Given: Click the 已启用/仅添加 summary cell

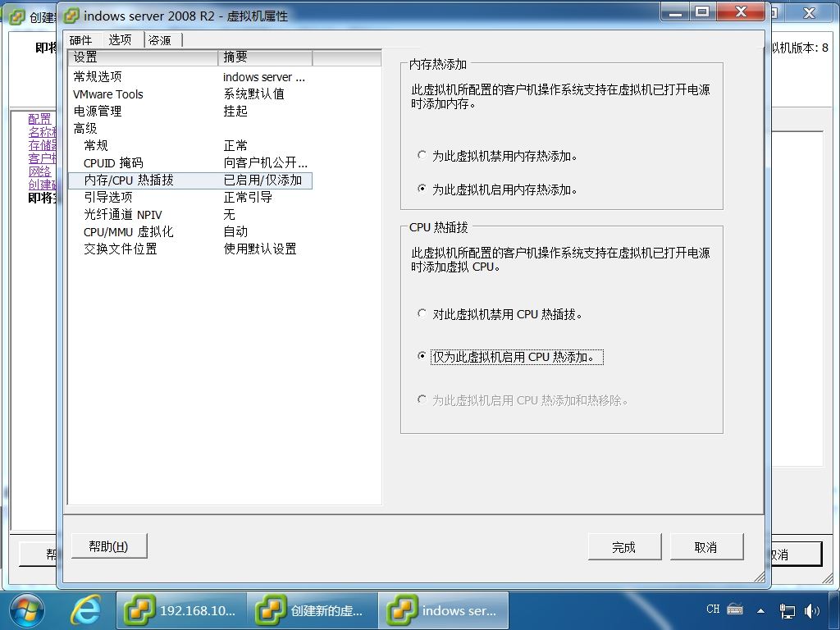Looking at the screenshot, I should pyautogui.click(x=263, y=180).
